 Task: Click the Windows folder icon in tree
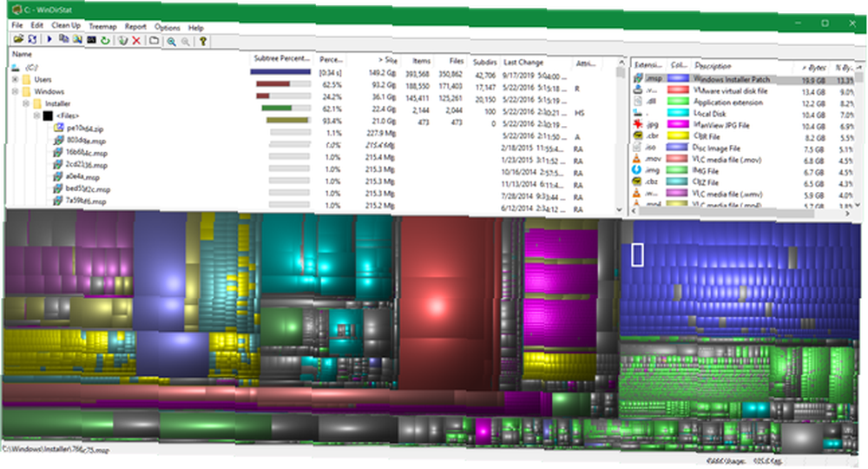[26, 91]
